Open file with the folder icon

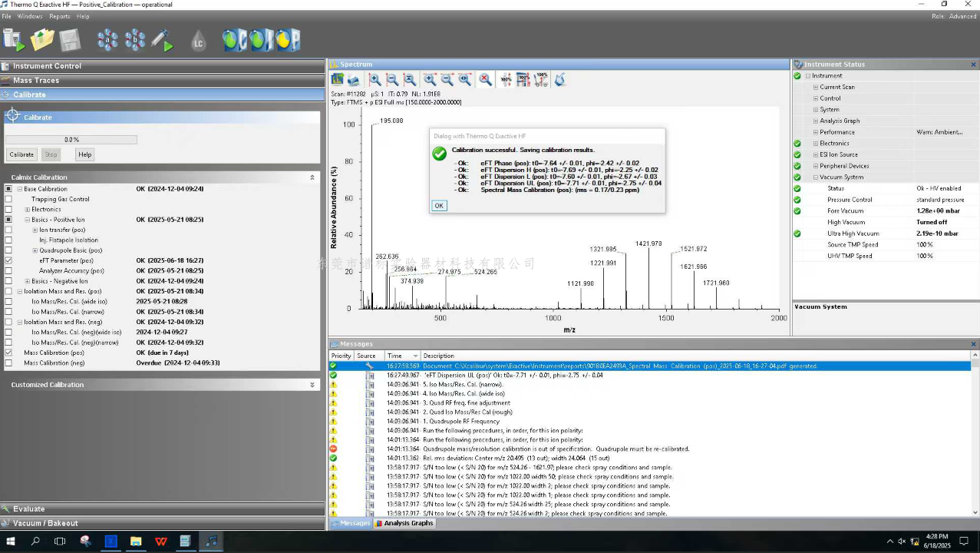click(x=42, y=40)
